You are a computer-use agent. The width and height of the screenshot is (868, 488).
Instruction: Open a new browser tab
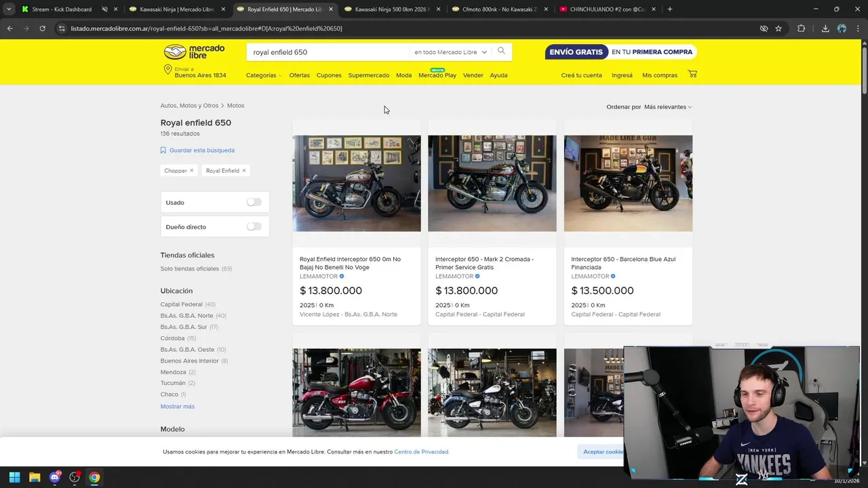(670, 9)
